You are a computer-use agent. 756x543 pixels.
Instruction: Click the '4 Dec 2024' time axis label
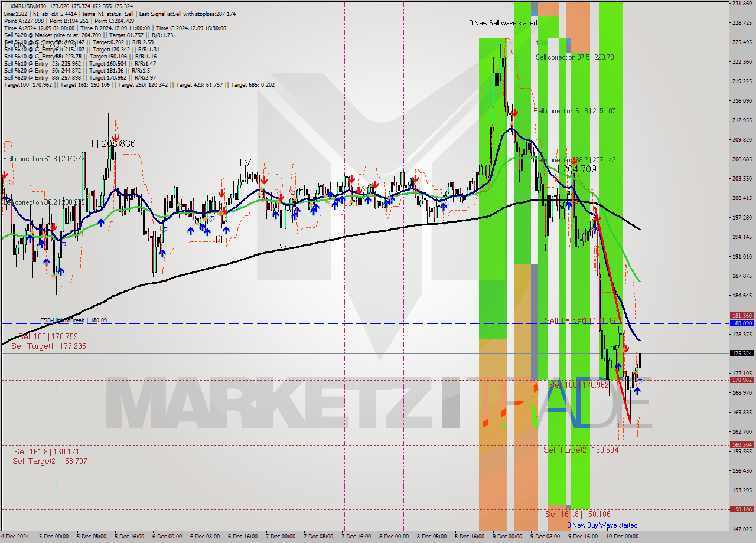point(17,537)
